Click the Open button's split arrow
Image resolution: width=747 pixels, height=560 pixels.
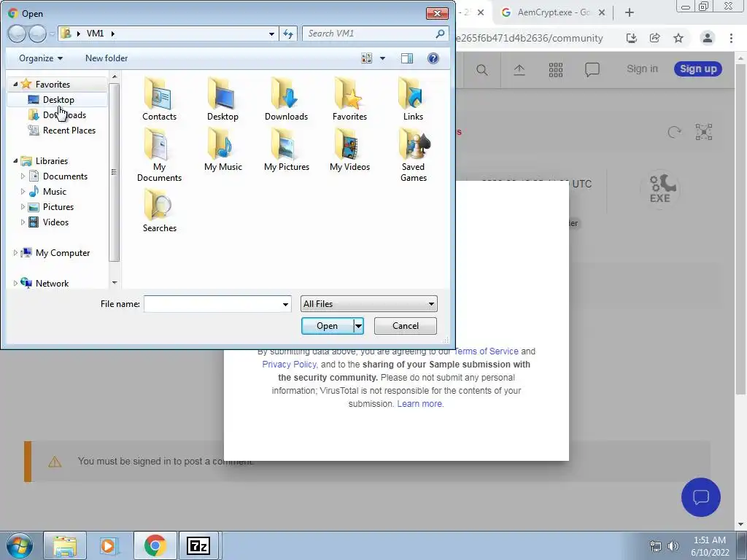pyautogui.click(x=359, y=326)
